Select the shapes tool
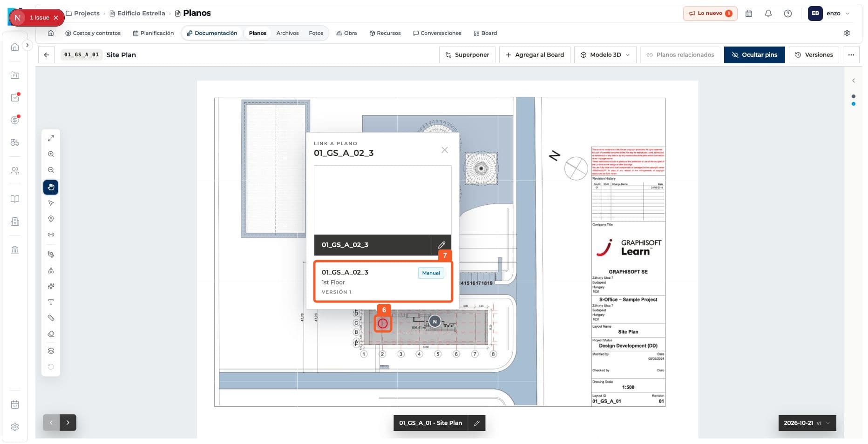Image resolution: width=868 pixels, height=444 pixels. point(51,270)
